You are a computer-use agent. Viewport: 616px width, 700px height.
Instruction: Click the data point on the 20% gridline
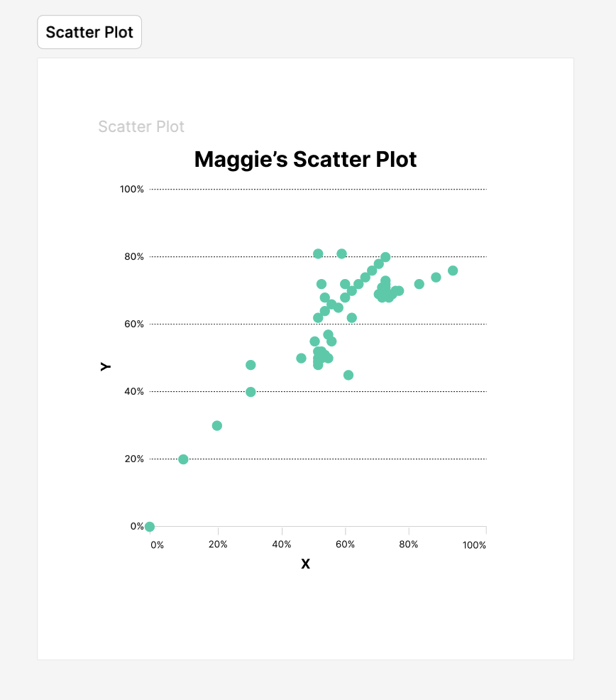pos(183,459)
